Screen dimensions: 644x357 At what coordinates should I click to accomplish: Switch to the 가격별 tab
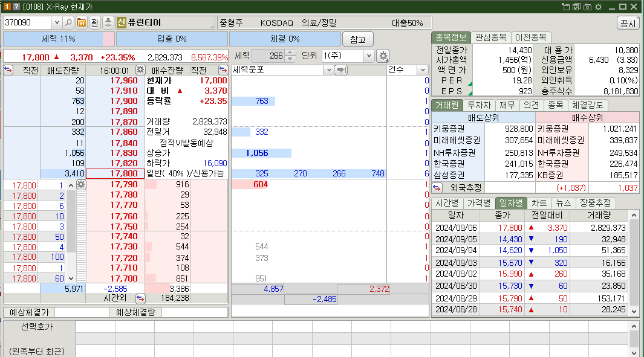479,203
